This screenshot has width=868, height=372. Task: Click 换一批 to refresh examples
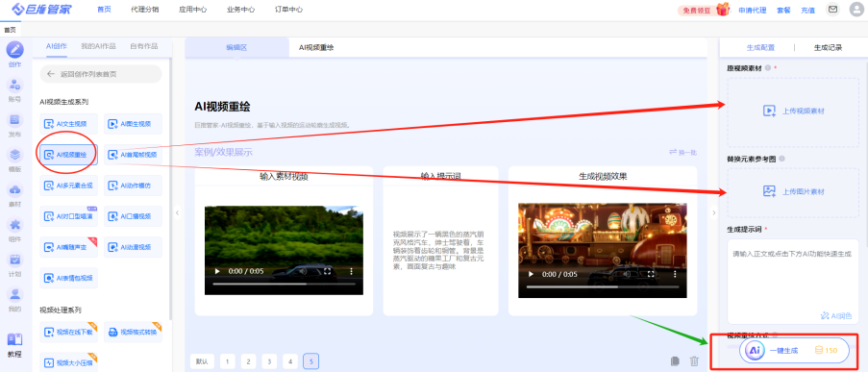click(x=682, y=152)
